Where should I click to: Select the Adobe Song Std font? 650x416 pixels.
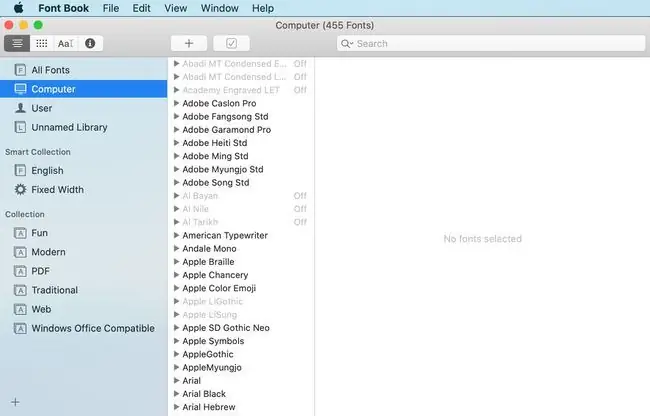coord(241,183)
